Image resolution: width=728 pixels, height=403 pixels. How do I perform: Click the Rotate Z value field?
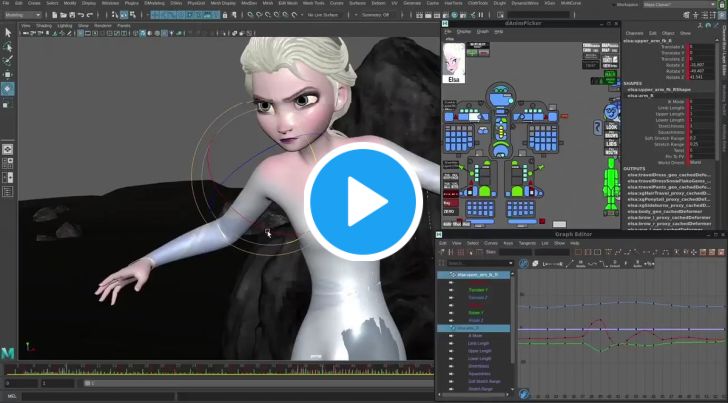coord(702,77)
